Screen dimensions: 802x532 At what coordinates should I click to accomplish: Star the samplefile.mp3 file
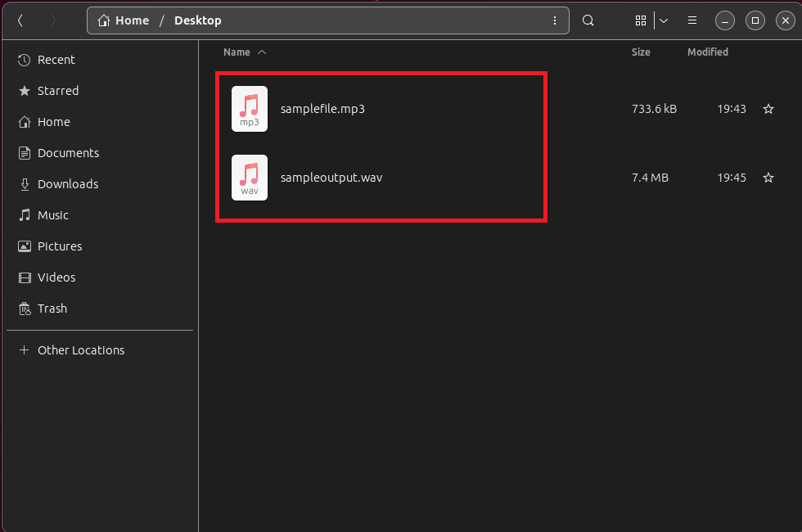pyautogui.click(x=768, y=108)
